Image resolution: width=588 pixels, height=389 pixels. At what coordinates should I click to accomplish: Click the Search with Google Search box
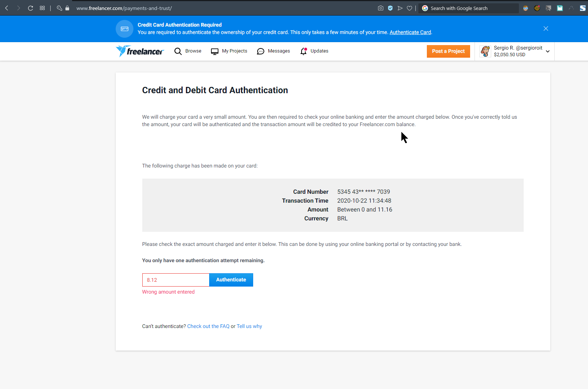pos(469,8)
